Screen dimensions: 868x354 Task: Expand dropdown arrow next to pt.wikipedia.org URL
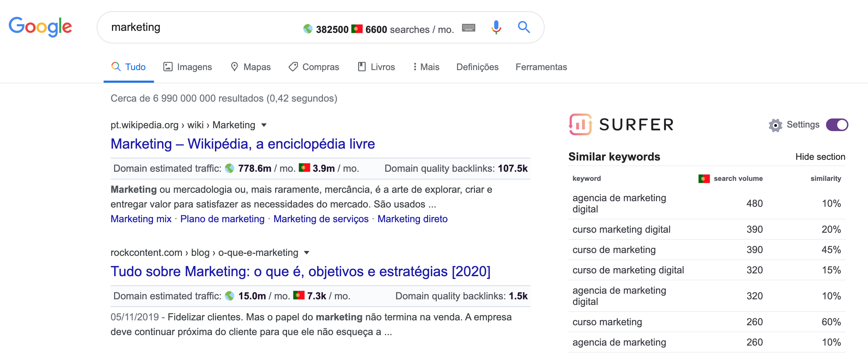tap(264, 125)
